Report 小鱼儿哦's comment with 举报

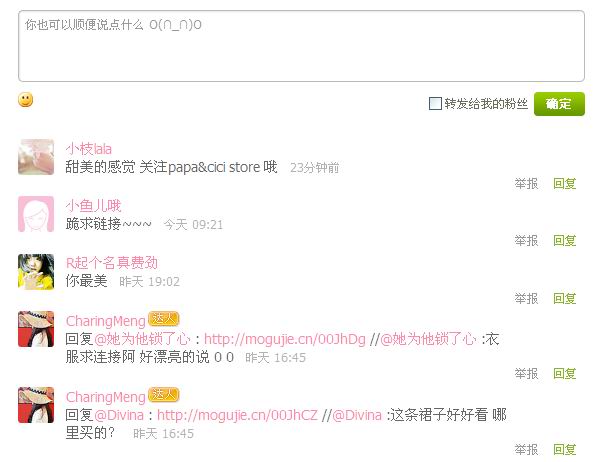point(526,241)
